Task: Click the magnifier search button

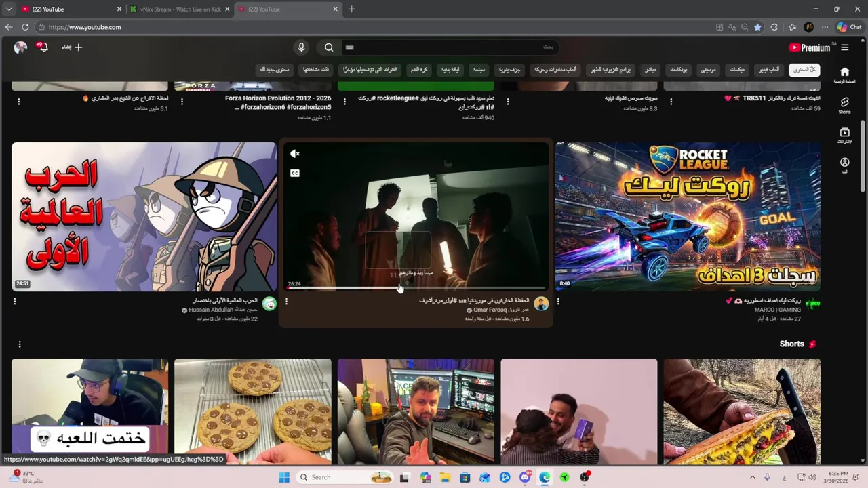Action: click(329, 47)
